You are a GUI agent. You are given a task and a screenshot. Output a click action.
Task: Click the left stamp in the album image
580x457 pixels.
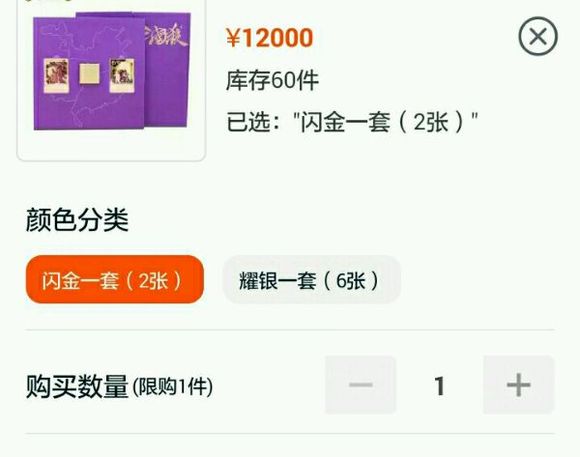pyautogui.click(x=56, y=75)
